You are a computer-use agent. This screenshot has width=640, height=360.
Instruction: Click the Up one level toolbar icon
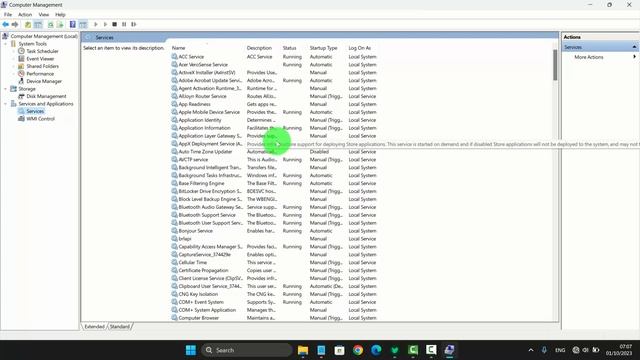pyautogui.click(x=28, y=24)
